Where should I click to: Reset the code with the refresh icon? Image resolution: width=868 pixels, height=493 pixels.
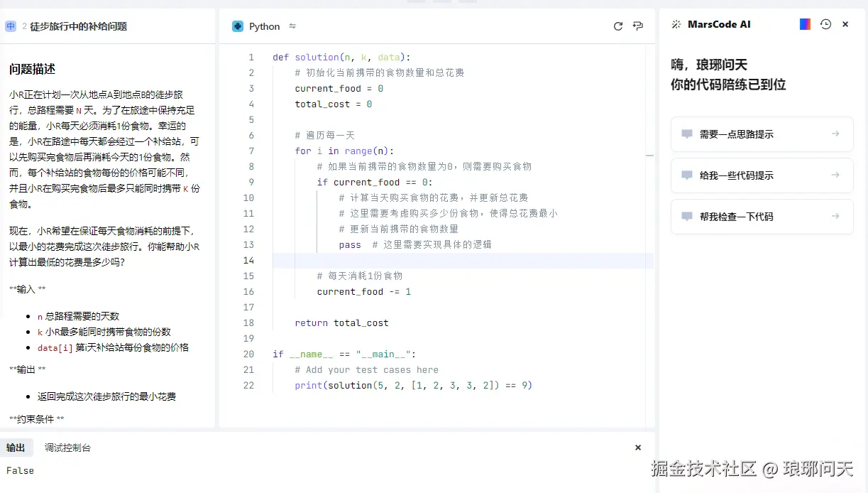(617, 26)
